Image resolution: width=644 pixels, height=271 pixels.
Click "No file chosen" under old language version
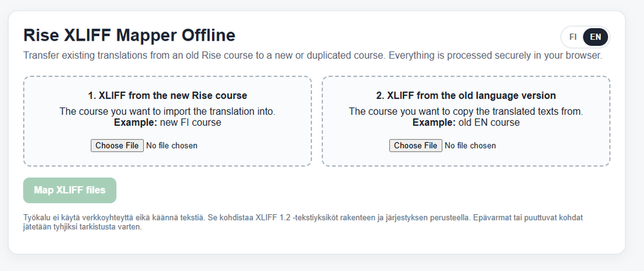[x=470, y=146]
